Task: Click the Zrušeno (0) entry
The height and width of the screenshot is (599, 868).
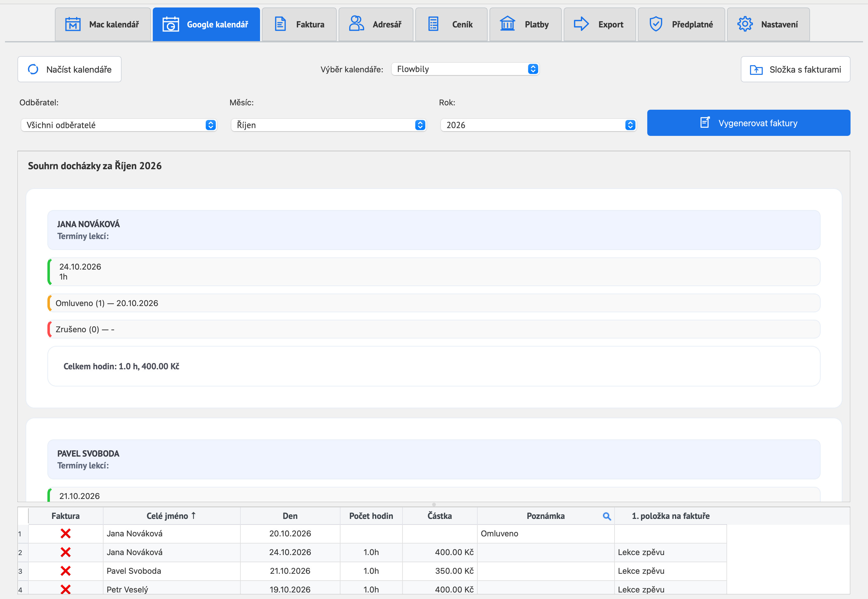Action: point(434,329)
